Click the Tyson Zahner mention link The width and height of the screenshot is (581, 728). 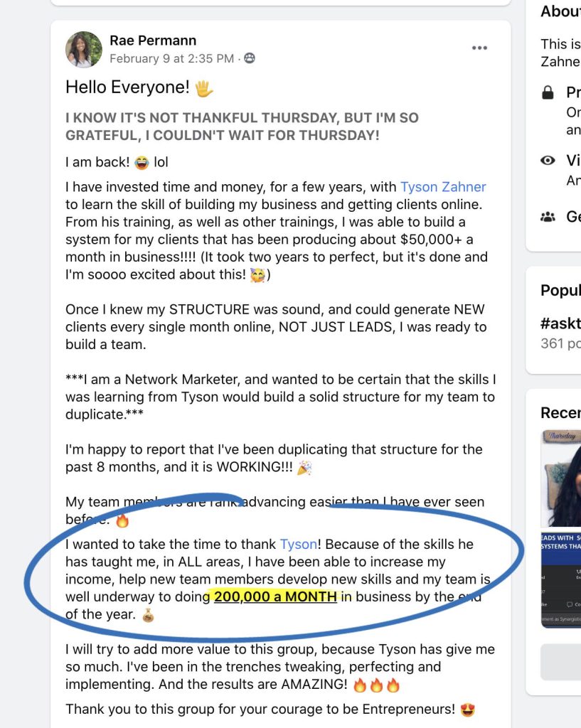click(x=443, y=187)
